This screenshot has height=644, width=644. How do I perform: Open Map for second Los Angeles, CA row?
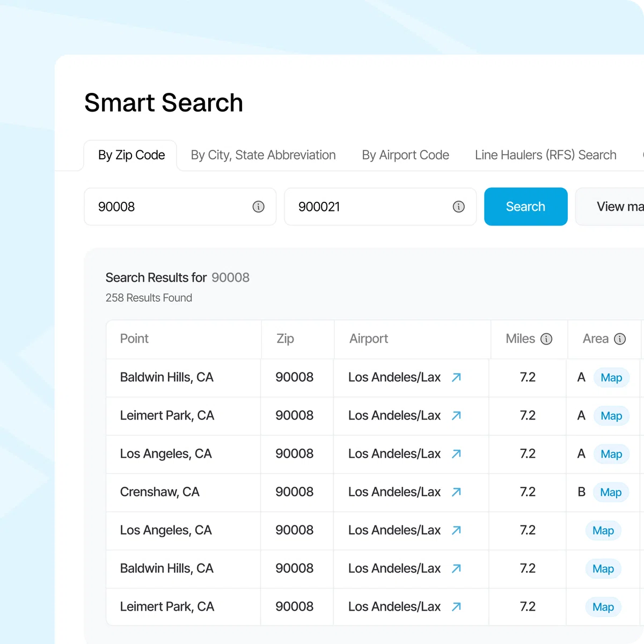603,531
